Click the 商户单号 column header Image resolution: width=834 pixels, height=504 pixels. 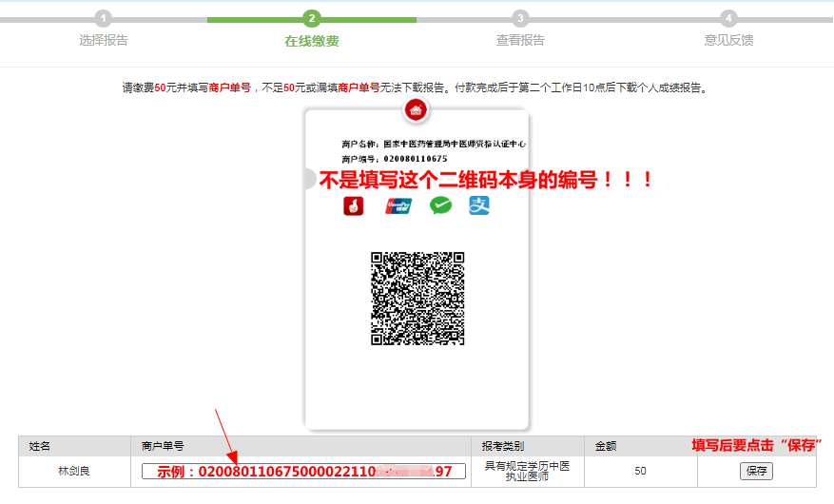pos(163,446)
